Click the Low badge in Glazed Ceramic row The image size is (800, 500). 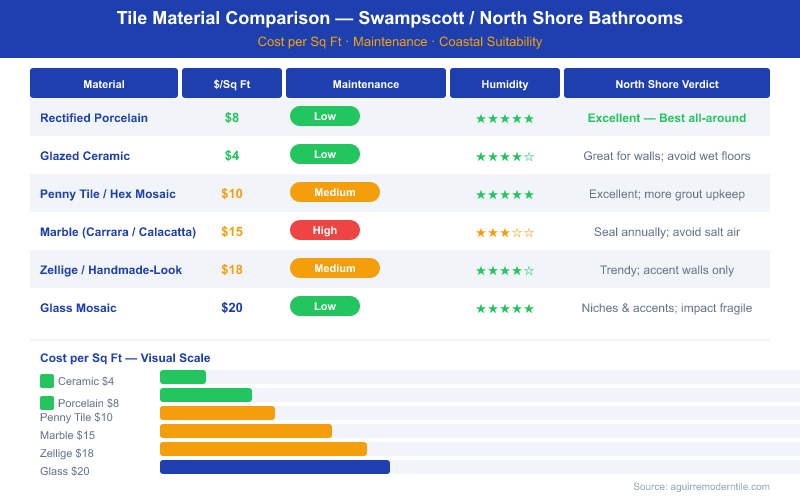324,154
